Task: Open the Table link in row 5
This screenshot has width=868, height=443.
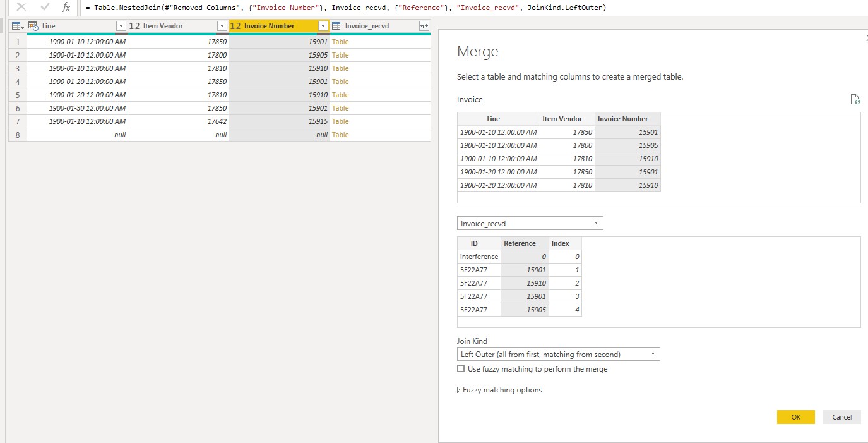Action: (x=340, y=95)
